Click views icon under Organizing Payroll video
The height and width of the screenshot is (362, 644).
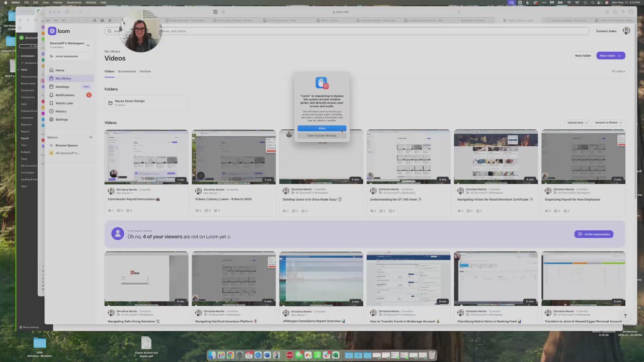[x=547, y=211]
